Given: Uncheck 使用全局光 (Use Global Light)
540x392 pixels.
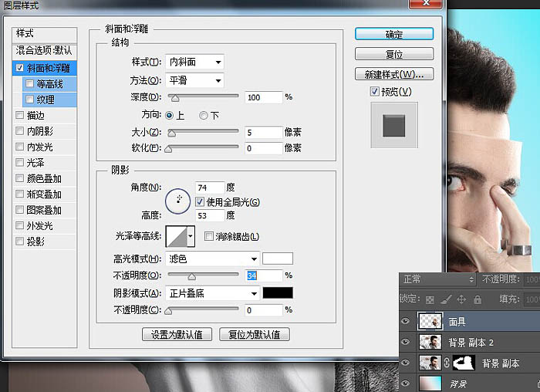Looking at the screenshot, I should coord(200,201).
